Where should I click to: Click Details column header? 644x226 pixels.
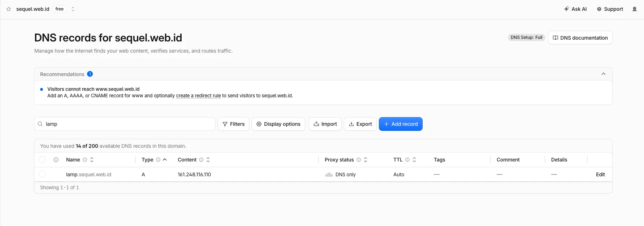tap(559, 160)
